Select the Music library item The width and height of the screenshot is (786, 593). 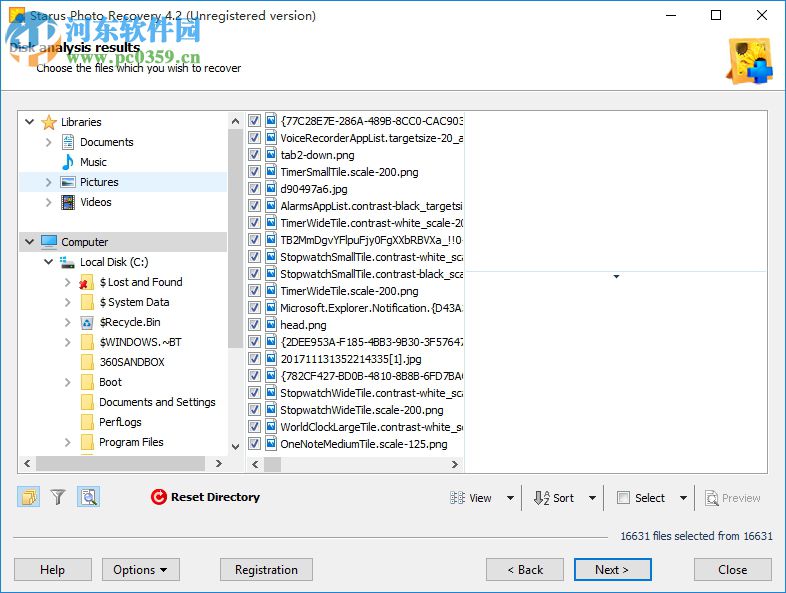93,162
